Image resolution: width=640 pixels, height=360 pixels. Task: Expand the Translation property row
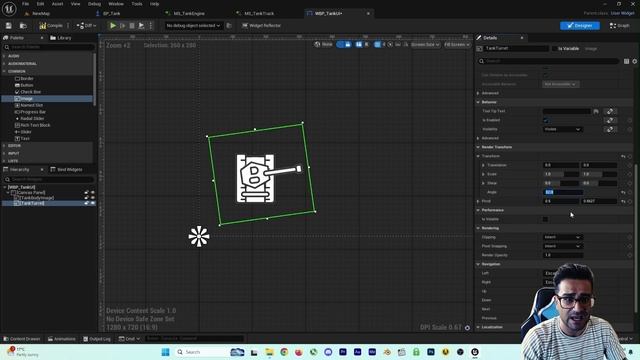point(484,165)
